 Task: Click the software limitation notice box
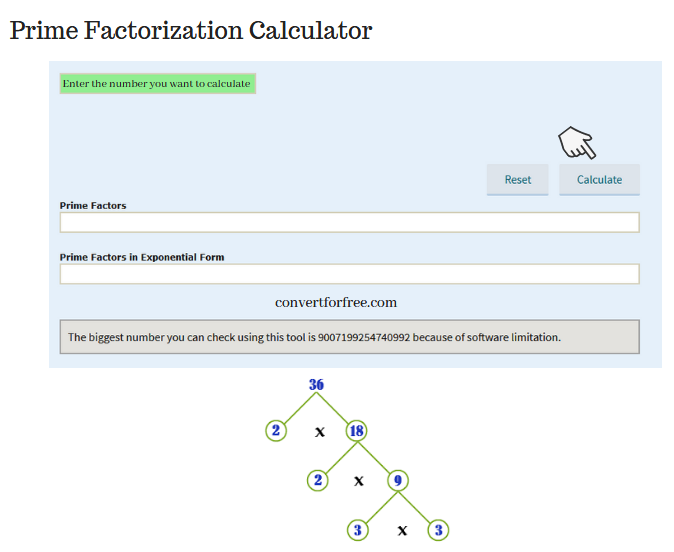[x=349, y=337]
